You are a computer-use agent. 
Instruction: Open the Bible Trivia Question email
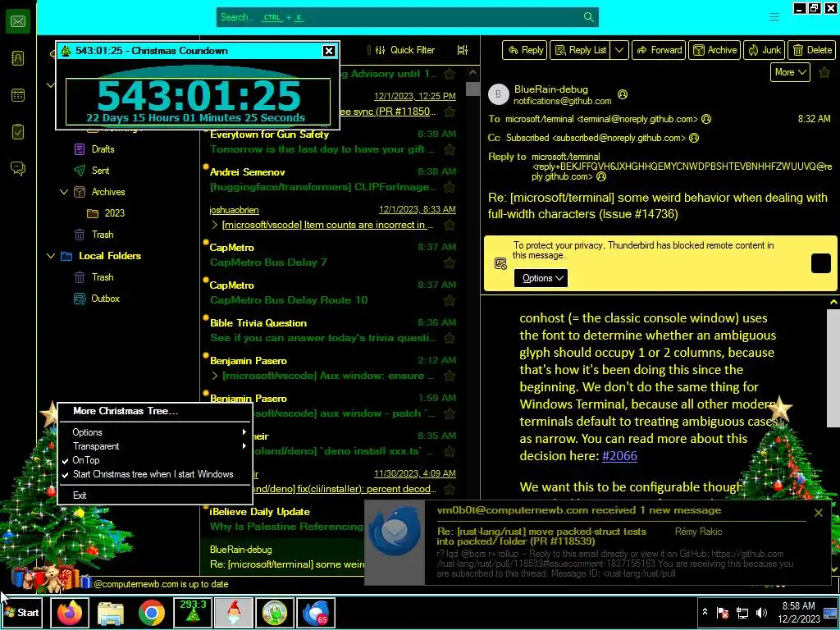(332, 331)
